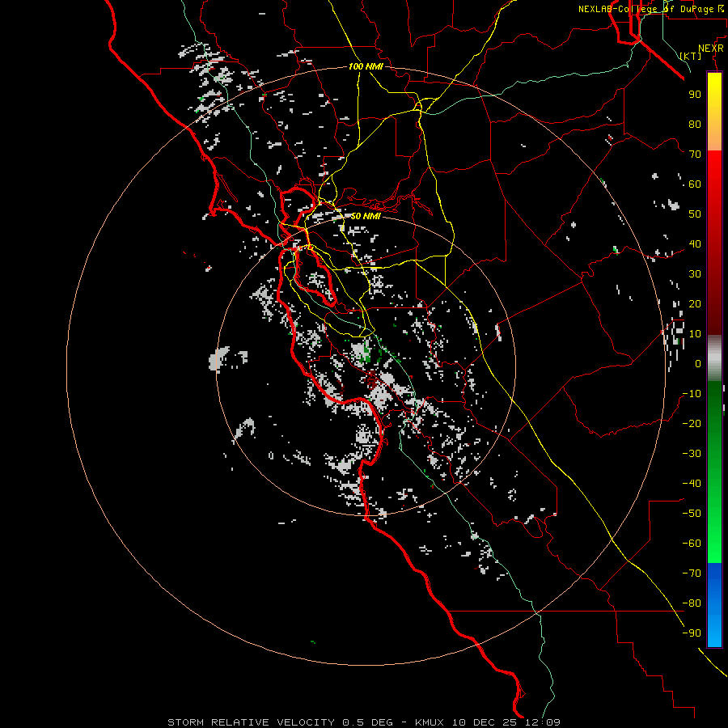Pick the gray zero-velocity segment of the color bar

714,358
